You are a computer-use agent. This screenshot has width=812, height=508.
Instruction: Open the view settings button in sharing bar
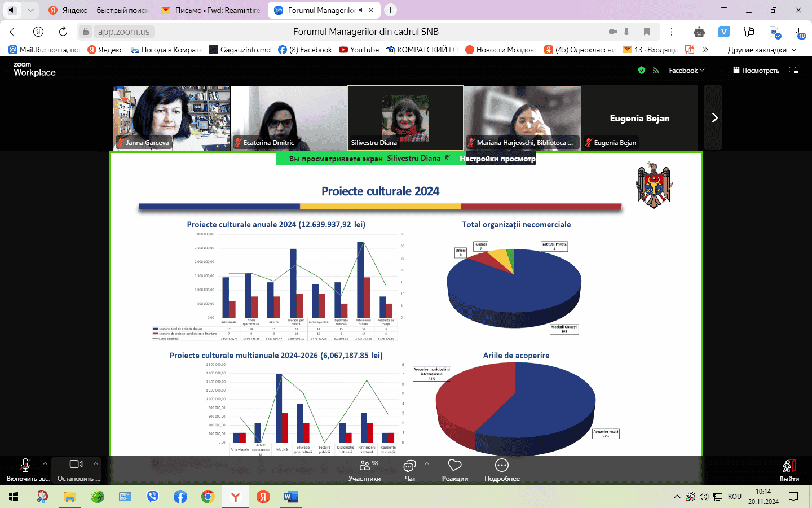497,159
